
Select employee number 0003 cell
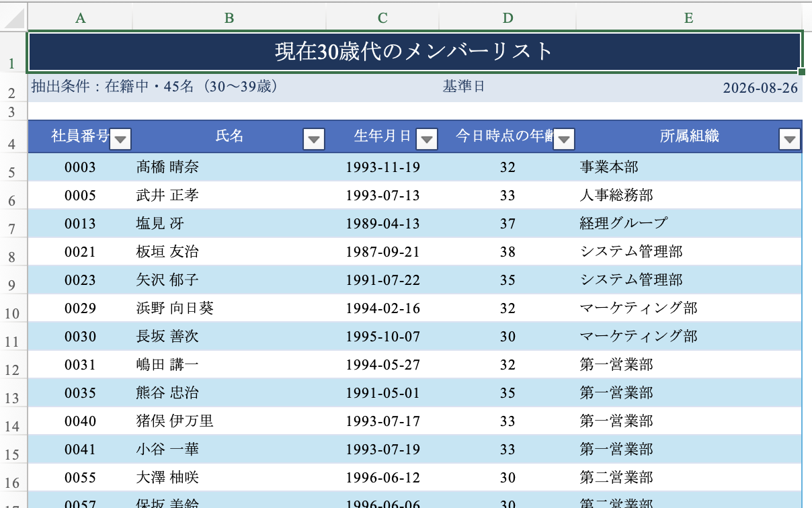(81, 167)
